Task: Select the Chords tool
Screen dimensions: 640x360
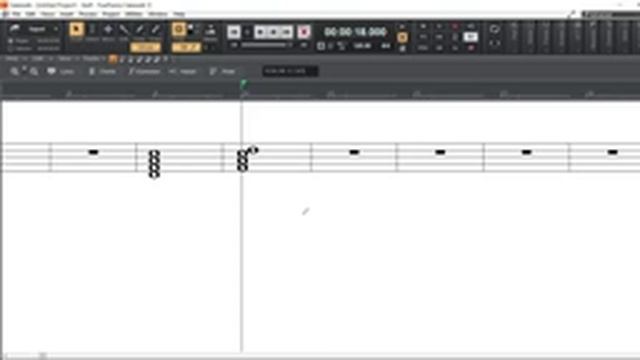Action: 102,71
